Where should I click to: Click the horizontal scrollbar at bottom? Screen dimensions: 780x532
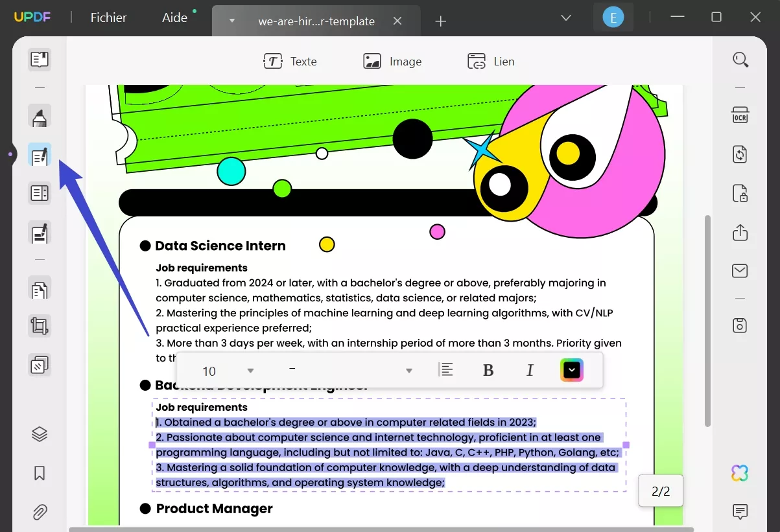381,529
